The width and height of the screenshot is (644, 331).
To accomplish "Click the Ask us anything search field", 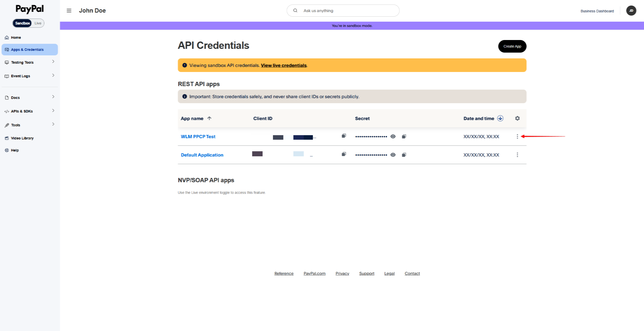I will click(x=343, y=11).
